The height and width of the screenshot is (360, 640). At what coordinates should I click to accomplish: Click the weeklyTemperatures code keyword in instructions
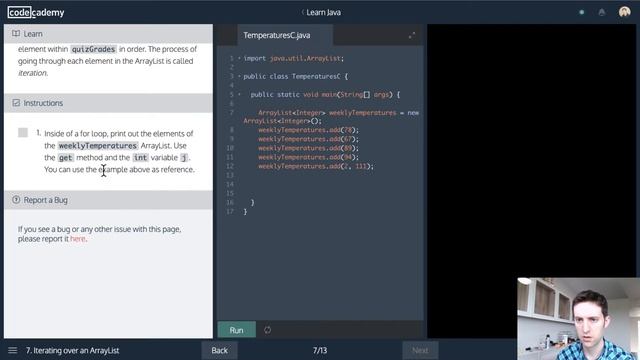[x=98, y=146]
